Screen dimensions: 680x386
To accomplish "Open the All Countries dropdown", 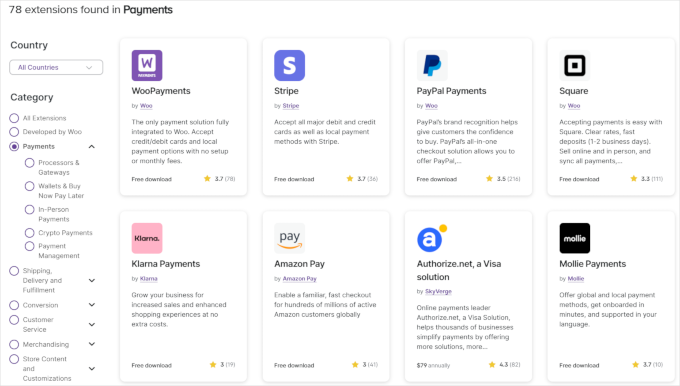I will coord(56,67).
